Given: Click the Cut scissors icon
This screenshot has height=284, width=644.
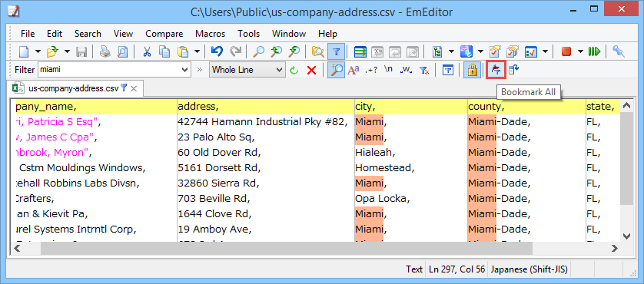Looking at the screenshot, I should pyautogui.click(x=147, y=51).
